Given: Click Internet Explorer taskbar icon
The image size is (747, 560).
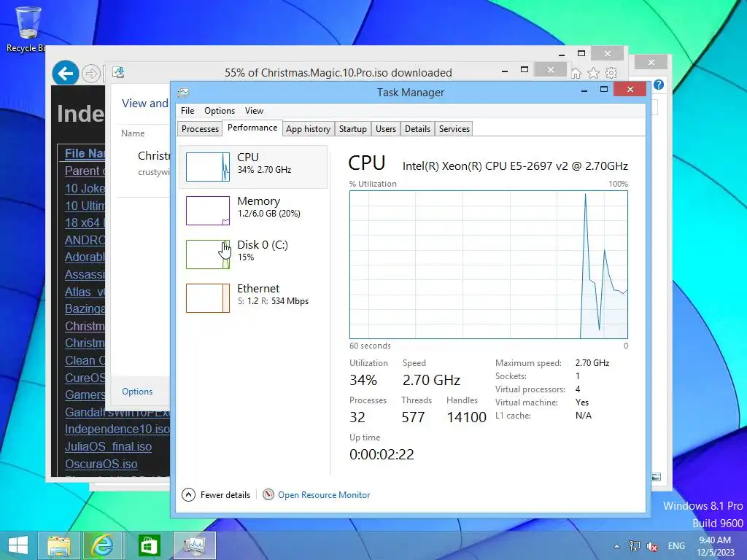Looking at the screenshot, I should 103,545.
